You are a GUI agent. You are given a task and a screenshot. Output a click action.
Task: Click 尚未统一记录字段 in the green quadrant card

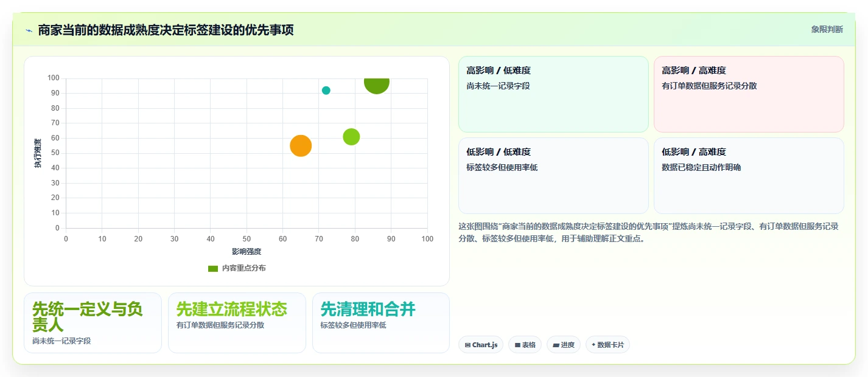point(498,86)
